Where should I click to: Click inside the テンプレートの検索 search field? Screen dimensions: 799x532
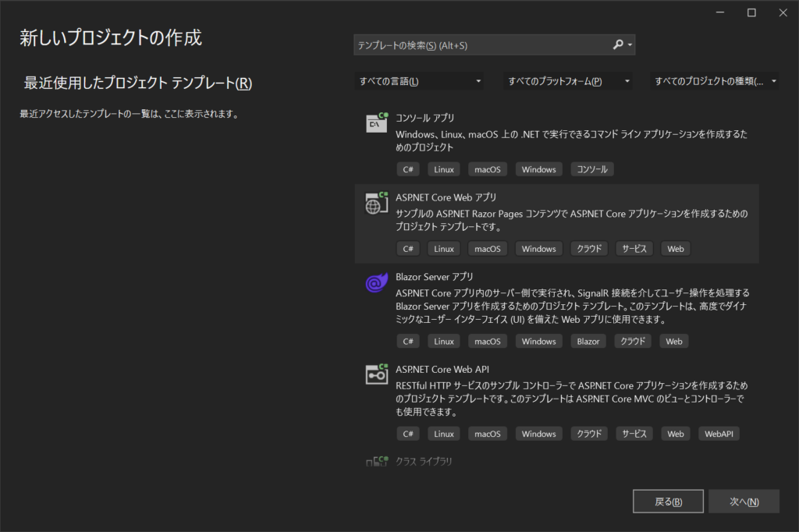(x=468, y=44)
